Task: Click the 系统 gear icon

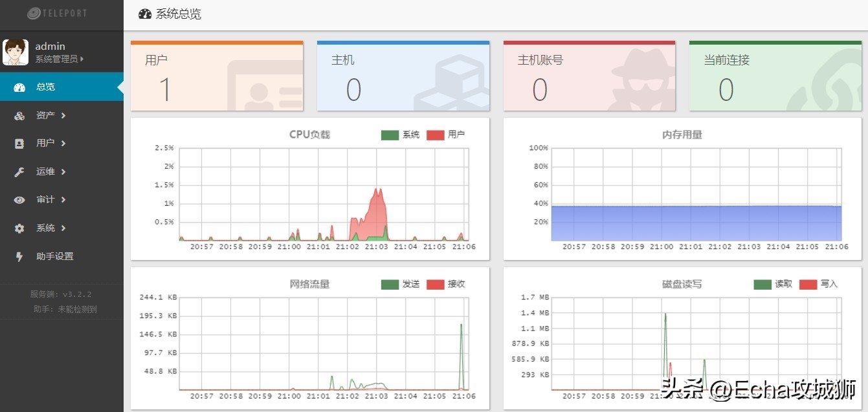Action: click(x=19, y=228)
